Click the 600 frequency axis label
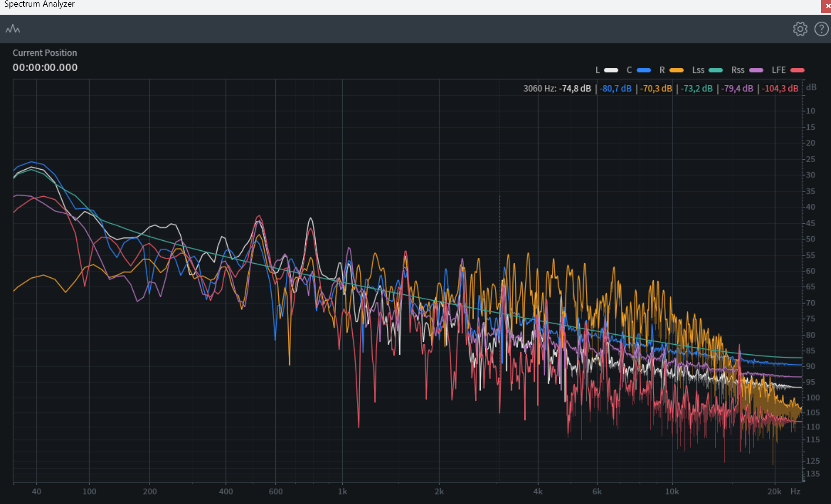Screen dimensions: 831x504 [x=275, y=492]
